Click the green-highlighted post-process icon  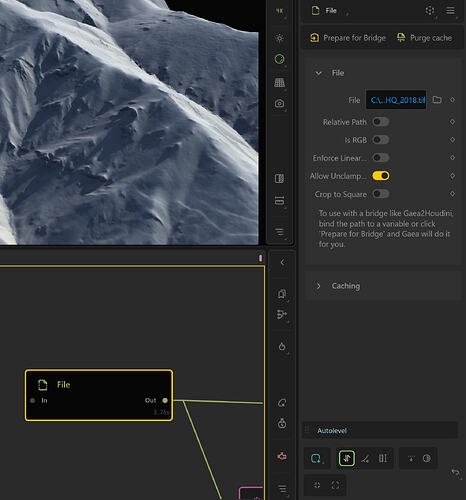pyautogui.click(x=347, y=458)
